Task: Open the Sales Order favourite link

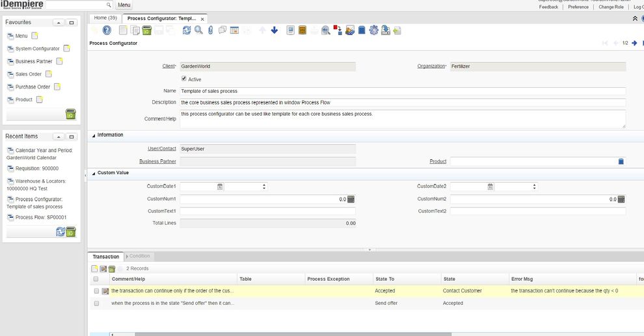Action: [28, 74]
